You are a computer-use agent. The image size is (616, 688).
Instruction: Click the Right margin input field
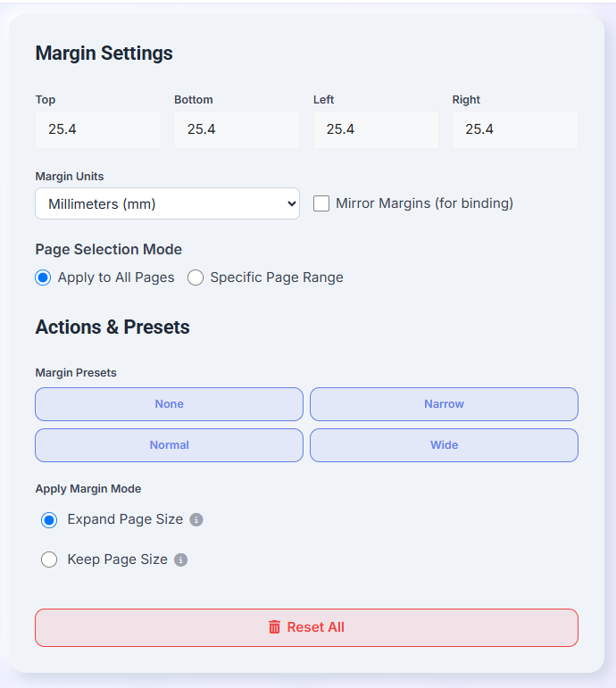pyautogui.click(x=515, y=129)
